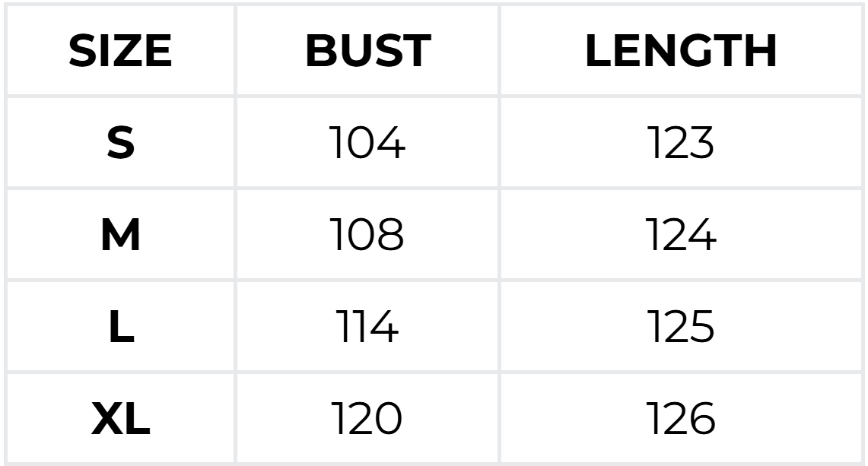Select the M size cell
The image size is (868, 466).
[120, 236]
